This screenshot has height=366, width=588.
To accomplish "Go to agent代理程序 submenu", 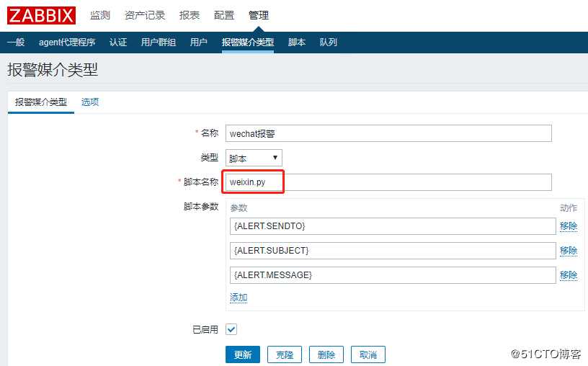I will [67, 42].
